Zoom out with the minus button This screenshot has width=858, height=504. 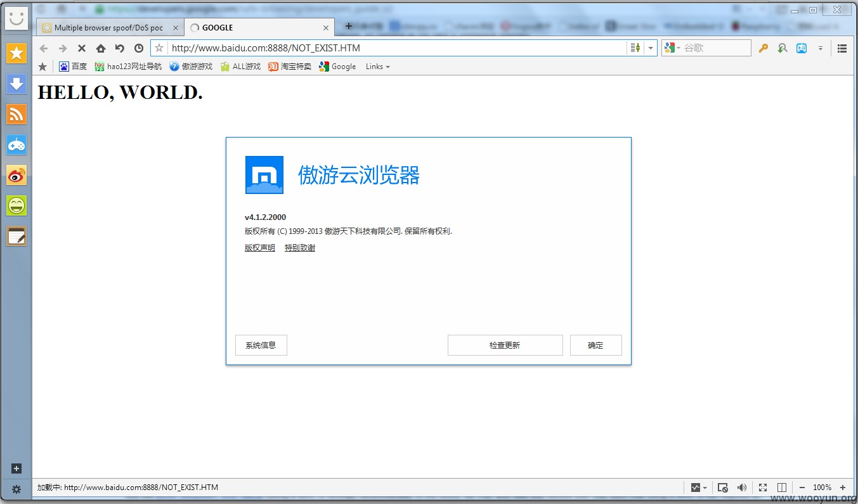(x=802, y=488)
